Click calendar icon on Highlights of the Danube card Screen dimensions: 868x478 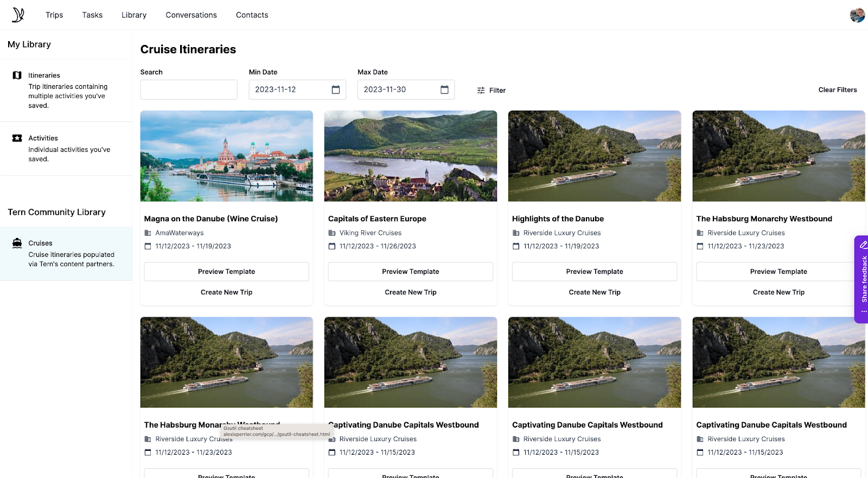516,246
